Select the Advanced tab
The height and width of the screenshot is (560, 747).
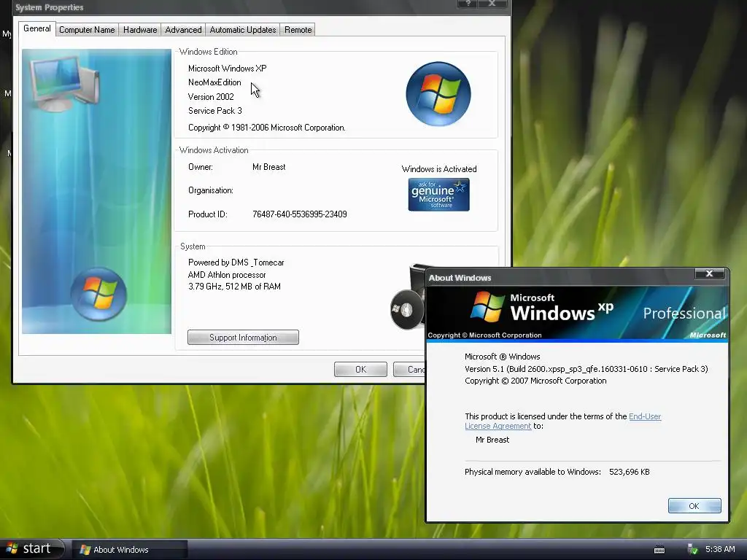coord(183,30)
